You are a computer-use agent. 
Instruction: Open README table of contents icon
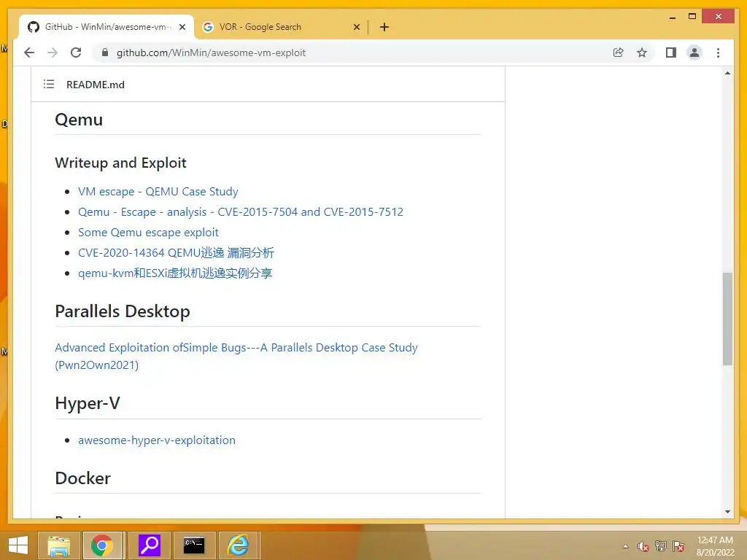[x=49, y=85]
